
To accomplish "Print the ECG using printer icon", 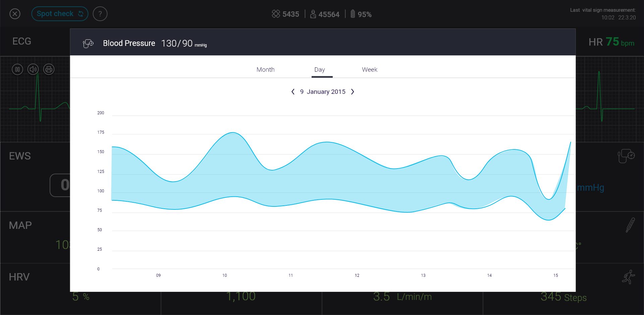I will 49,69.
